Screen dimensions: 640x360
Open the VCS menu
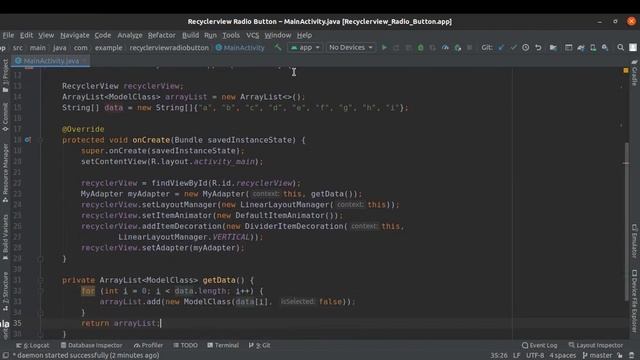click(253, 35)
